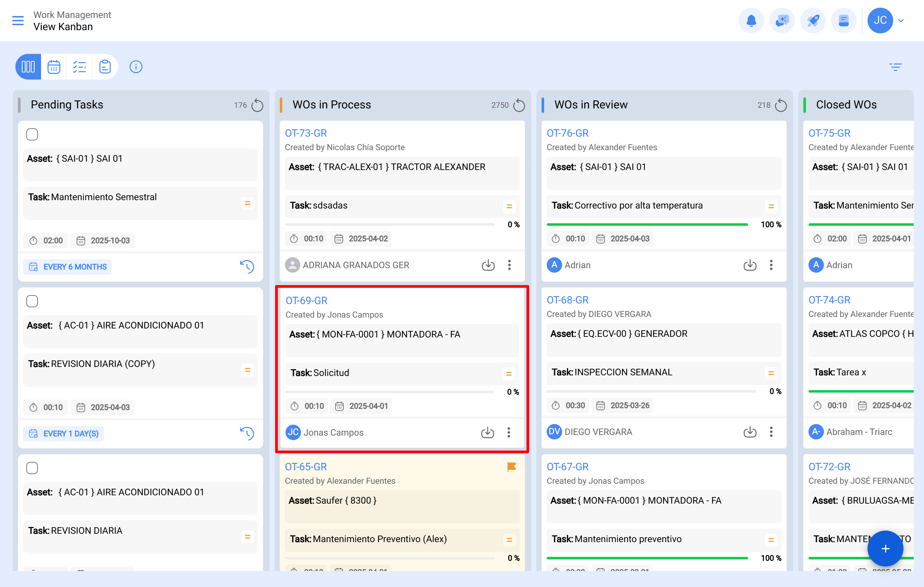
Task: Download work order OT-73-GR
Action: tap(488, 265)
